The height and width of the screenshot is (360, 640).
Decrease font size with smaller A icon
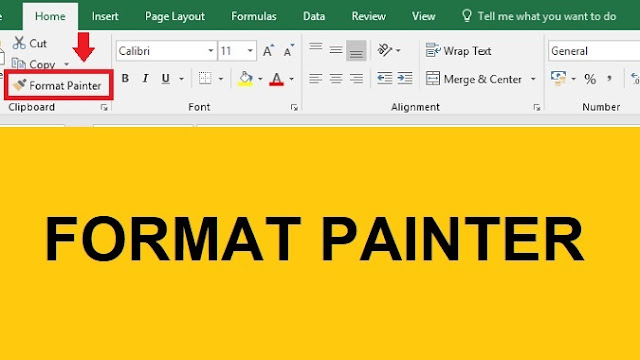click(289, 51)
